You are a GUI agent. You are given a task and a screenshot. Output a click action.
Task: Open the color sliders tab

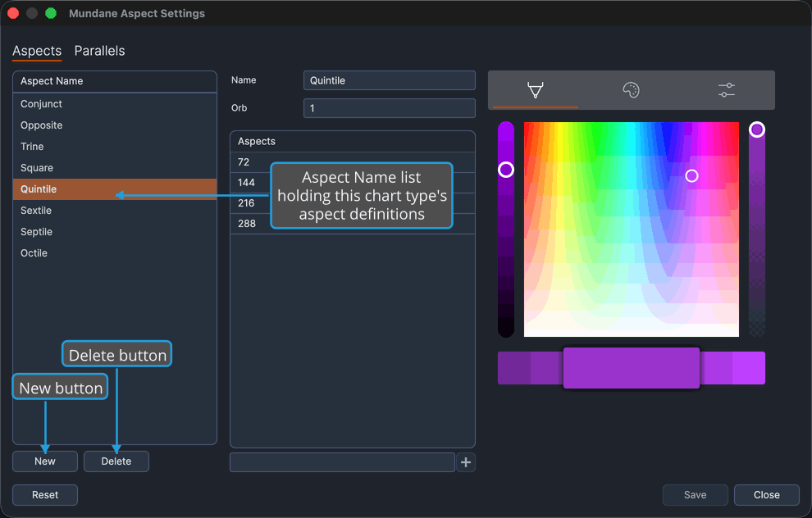coord(727,90)
